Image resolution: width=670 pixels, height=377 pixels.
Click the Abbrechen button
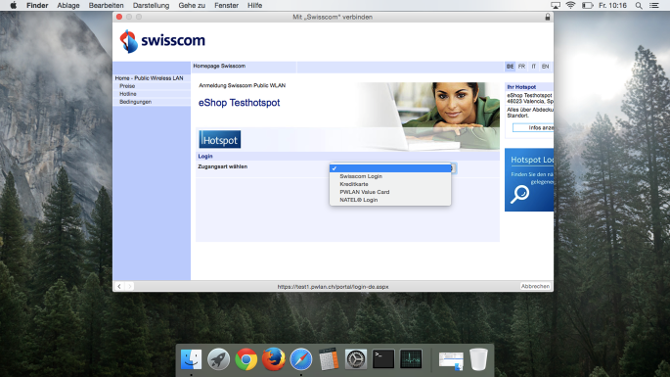click(x=535, y=286)
